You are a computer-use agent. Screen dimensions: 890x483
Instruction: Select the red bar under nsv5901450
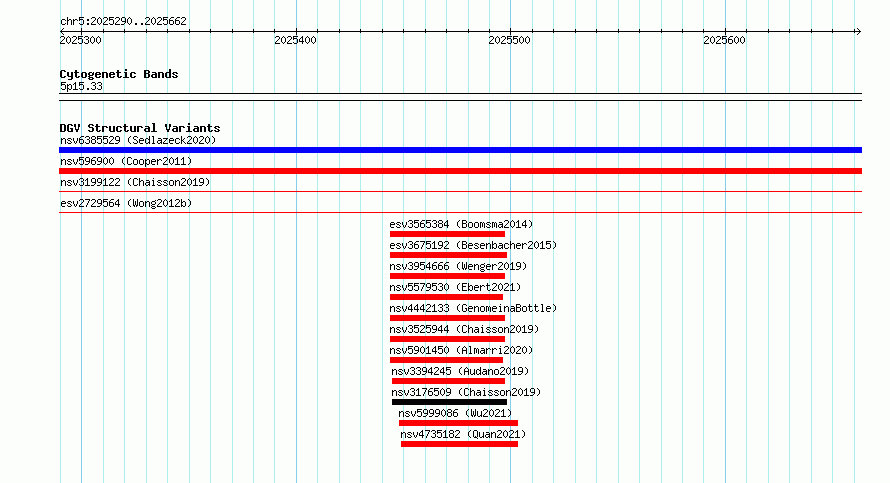tap(446, 360)
